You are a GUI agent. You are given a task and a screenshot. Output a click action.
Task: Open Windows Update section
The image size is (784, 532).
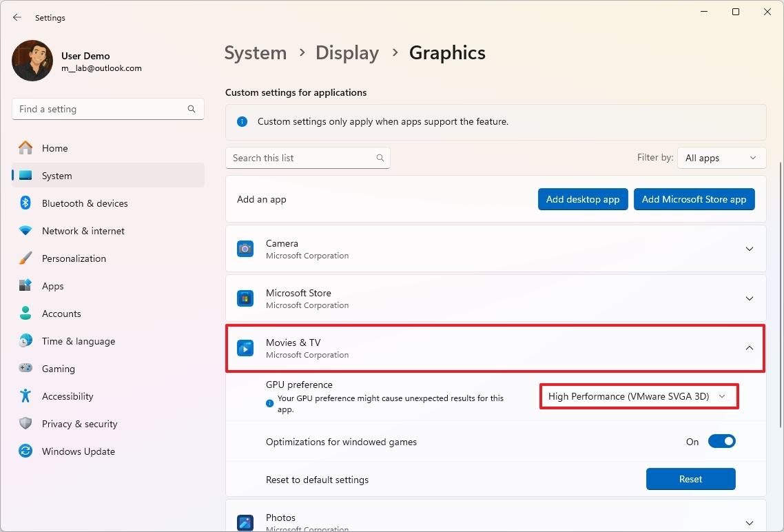pos(108,451)
